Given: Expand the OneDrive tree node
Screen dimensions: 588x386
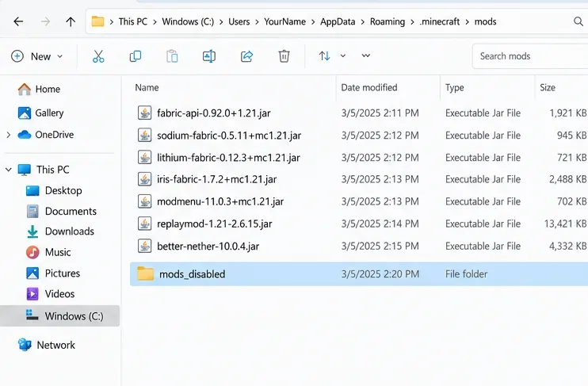Looking at the screenshot, I should [8, 135].
